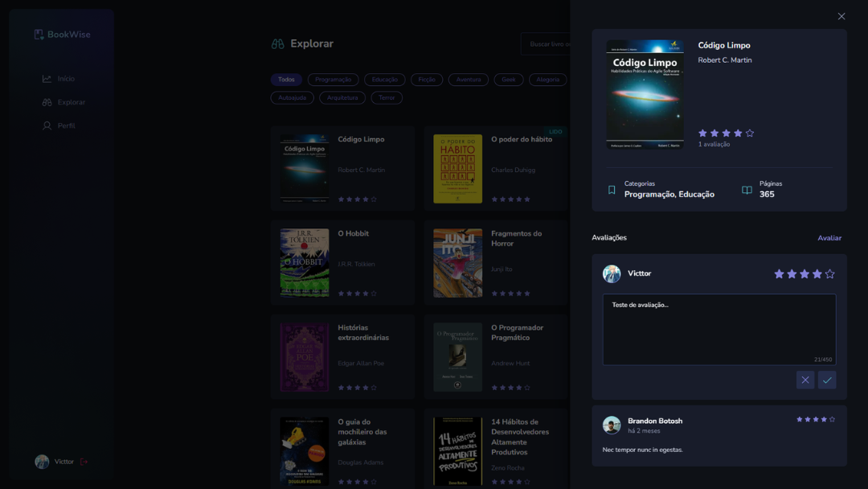The image size is (868, 489).
Task: Filter books by Geek
Action: click(x=509, y=80)
